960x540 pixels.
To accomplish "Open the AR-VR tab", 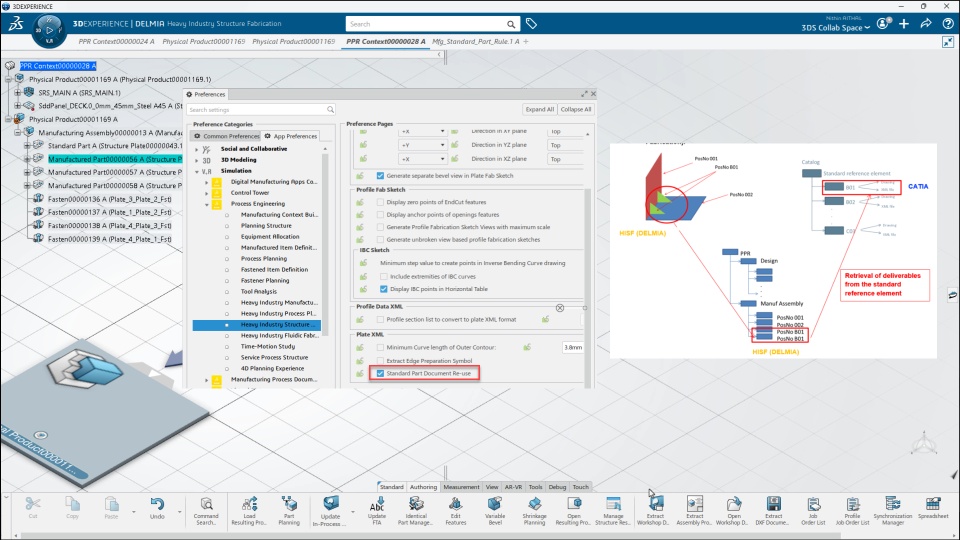I will (x=513, y=487).
